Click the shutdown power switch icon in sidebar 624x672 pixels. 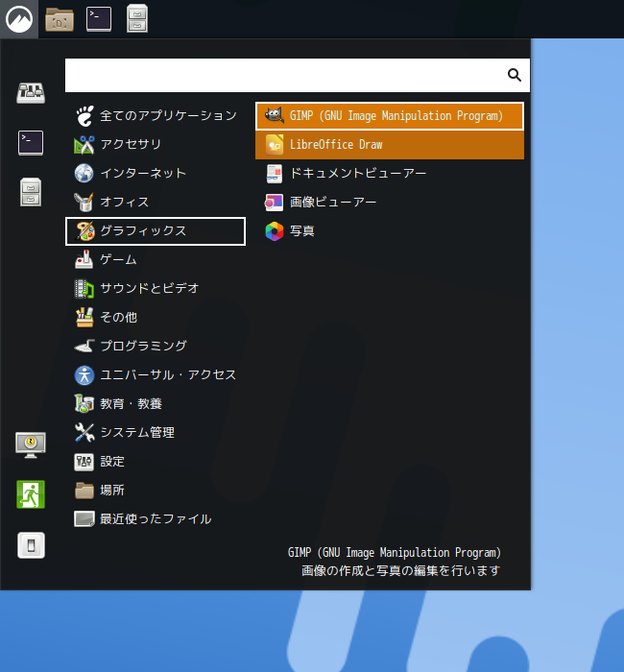pyautogui.click(x=31, y=545)
